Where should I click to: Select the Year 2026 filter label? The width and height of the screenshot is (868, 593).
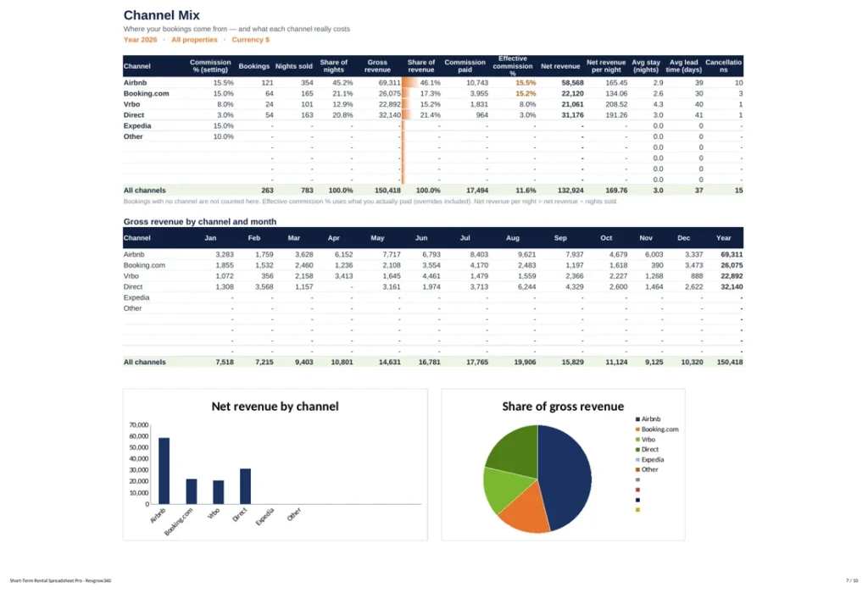(x=140, y=40)
